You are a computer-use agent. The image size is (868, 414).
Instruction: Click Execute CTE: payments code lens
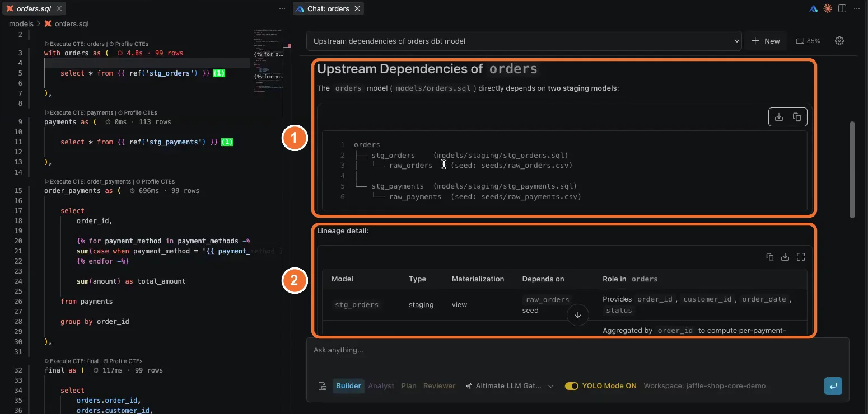(79, 112)
